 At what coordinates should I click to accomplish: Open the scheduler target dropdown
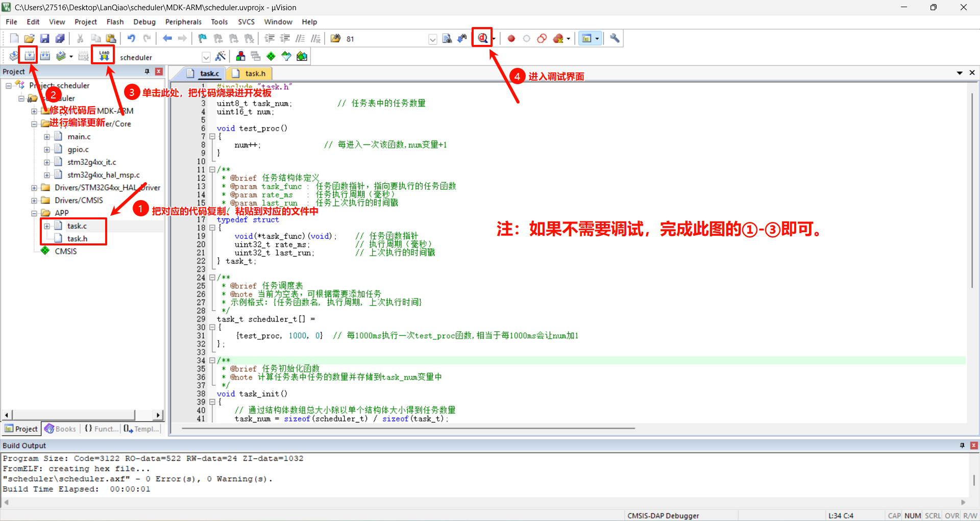(x=206, y=57)
